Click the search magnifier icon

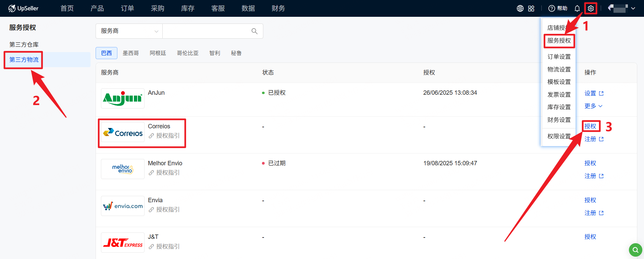pos(255,31)
